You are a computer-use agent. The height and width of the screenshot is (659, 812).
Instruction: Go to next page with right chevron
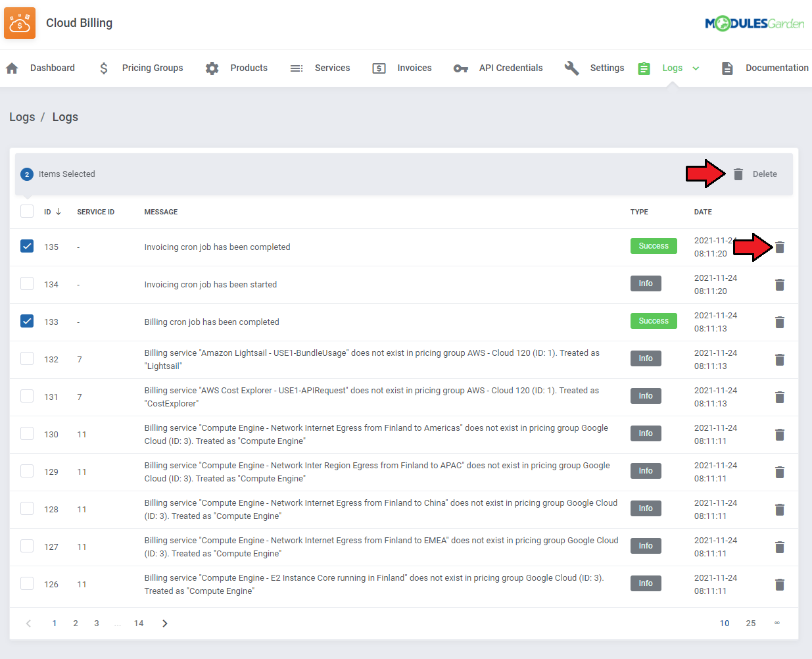click(165, 623)
